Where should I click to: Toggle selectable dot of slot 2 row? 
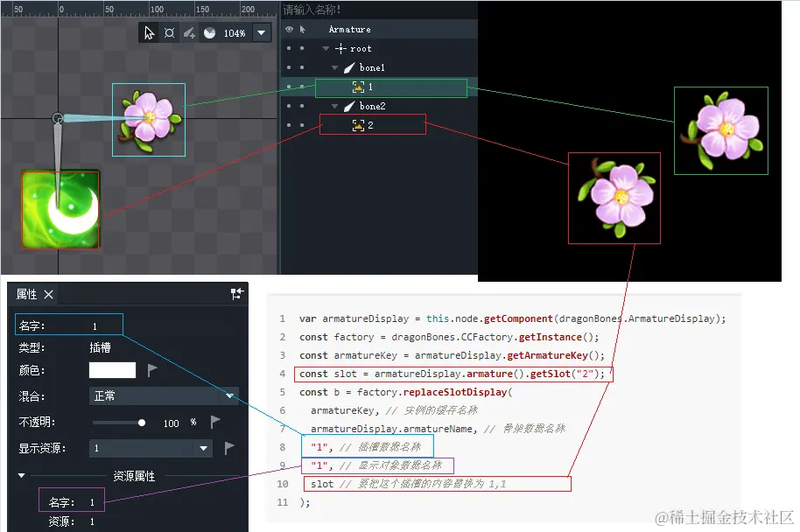pos(302,125)
